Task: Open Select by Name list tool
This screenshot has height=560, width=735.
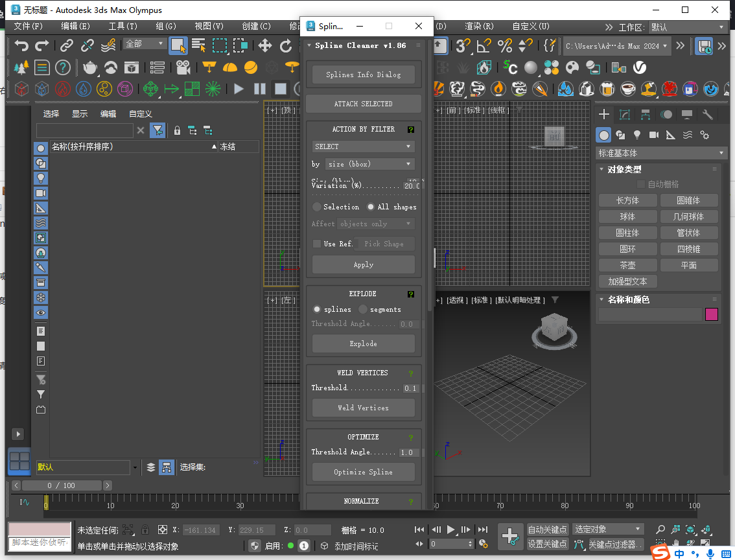Action: 199,46
